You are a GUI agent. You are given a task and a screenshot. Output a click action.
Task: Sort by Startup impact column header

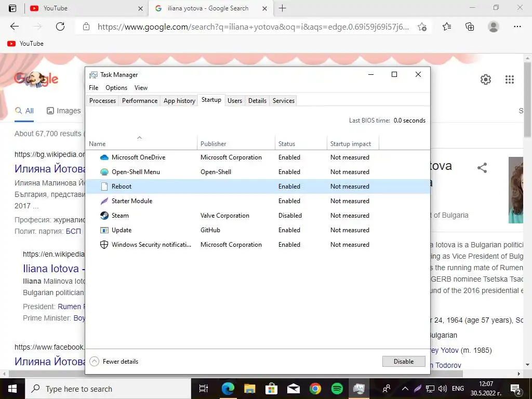click(353, 144)
